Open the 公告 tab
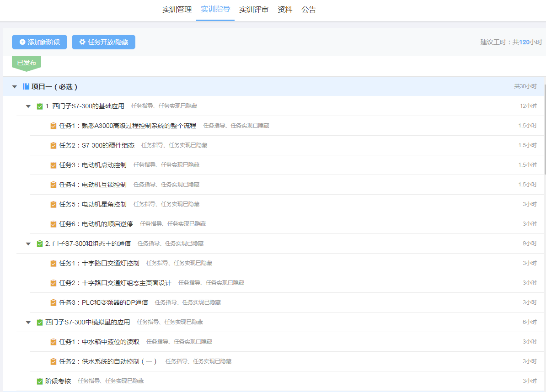The height and width of the screenshot is (392, 546). pos(309,10)
